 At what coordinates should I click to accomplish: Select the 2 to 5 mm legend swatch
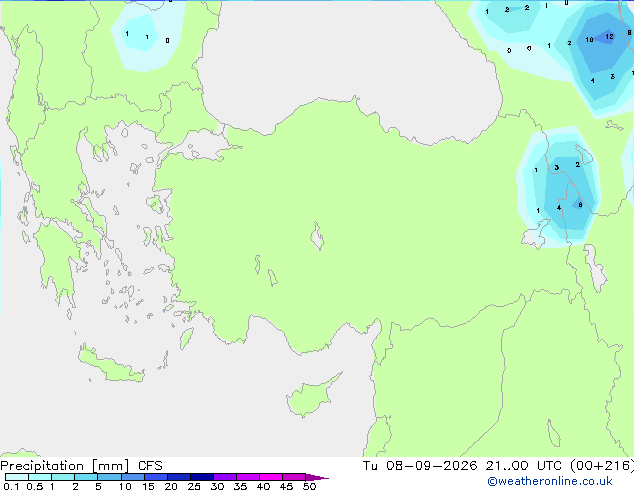pyautogui.click(x=86, y=477)
